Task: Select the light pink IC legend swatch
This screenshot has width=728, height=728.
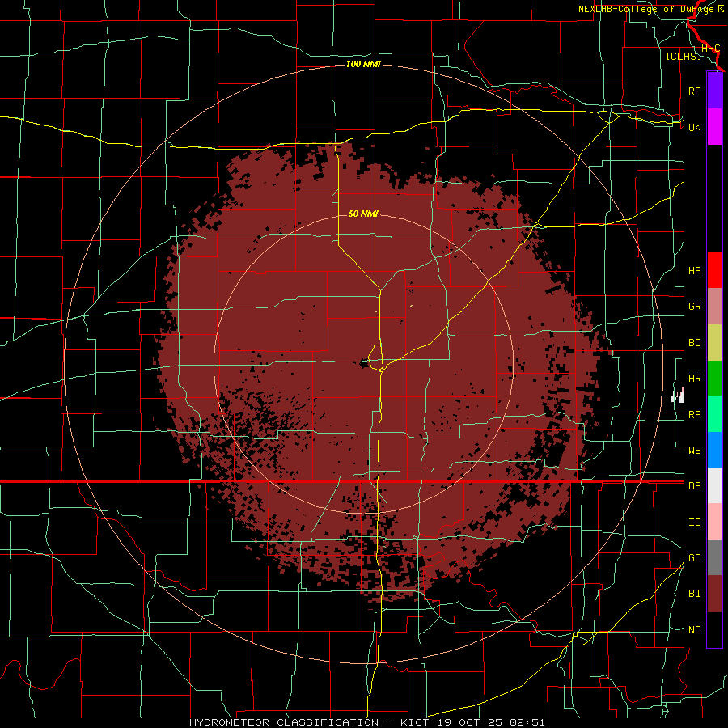Action: [714, 522]
